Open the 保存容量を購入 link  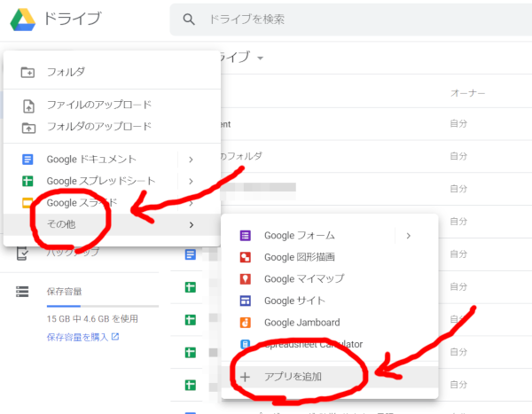click(82, 337)
